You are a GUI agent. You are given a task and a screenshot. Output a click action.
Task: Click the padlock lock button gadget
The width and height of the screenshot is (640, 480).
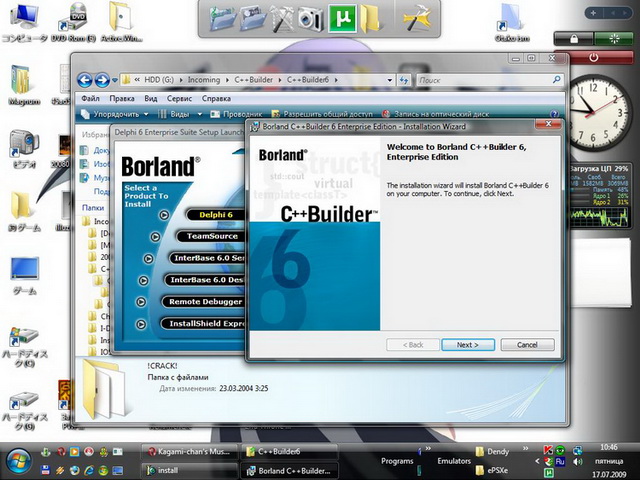[573, 39]
